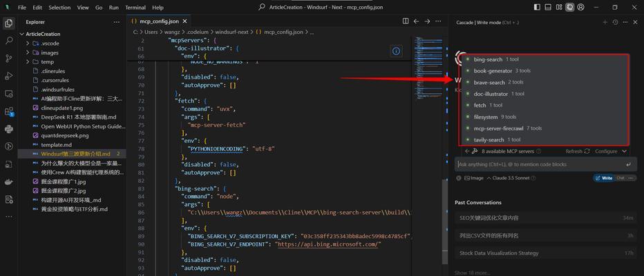Send the Cascade message
The width and height of the screenshot is (644, 276).
tap(628, 164)
